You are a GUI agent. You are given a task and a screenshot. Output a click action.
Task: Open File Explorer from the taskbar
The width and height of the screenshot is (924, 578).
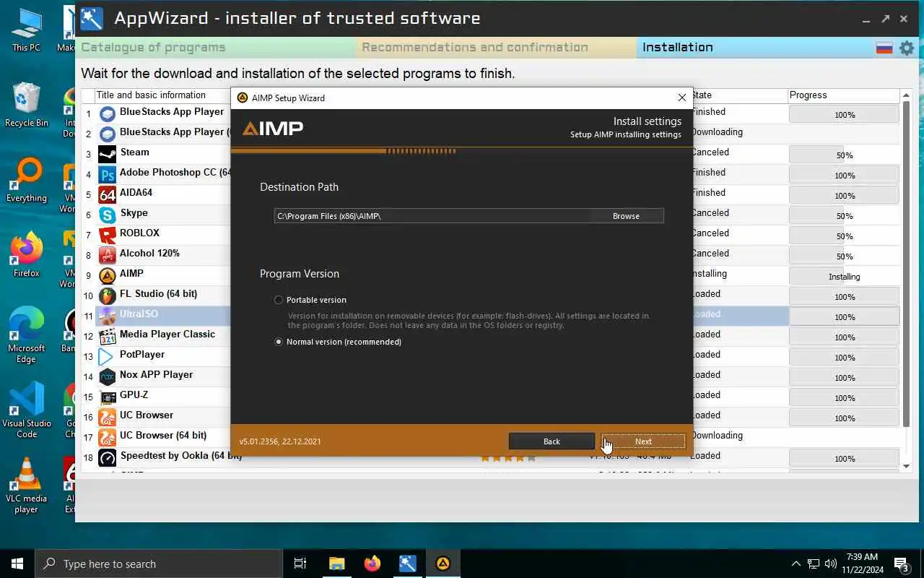(x=336, y=564)
